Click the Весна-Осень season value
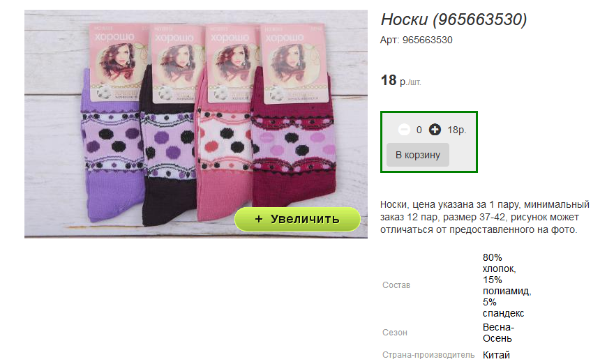 click(x=498, y=333)
